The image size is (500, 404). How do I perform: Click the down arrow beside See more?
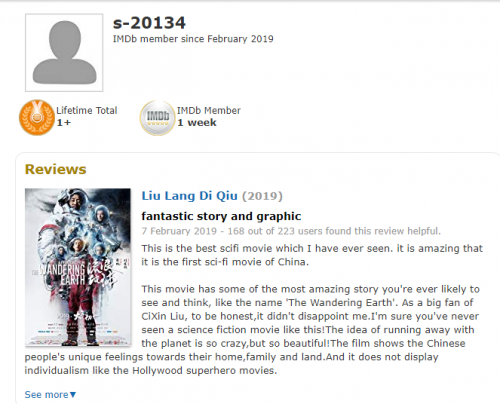(x=73, y=395)
